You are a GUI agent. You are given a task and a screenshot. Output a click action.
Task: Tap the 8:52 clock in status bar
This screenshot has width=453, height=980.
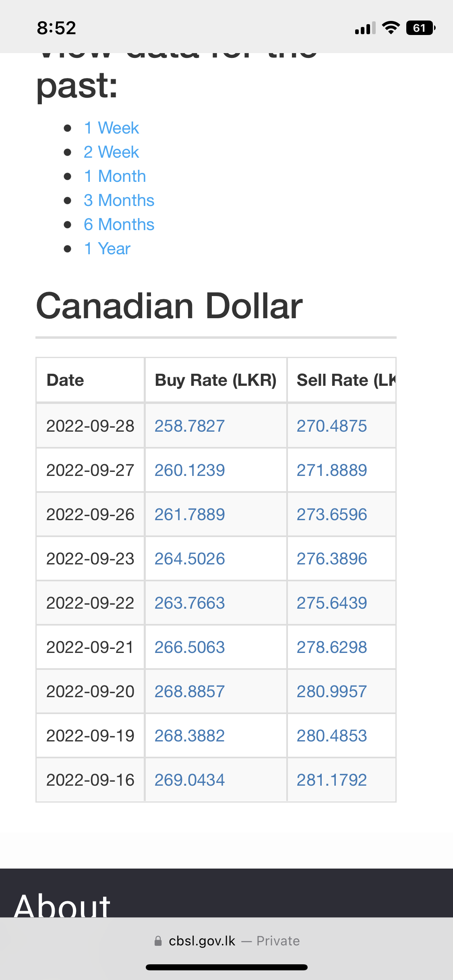point(56,28)
